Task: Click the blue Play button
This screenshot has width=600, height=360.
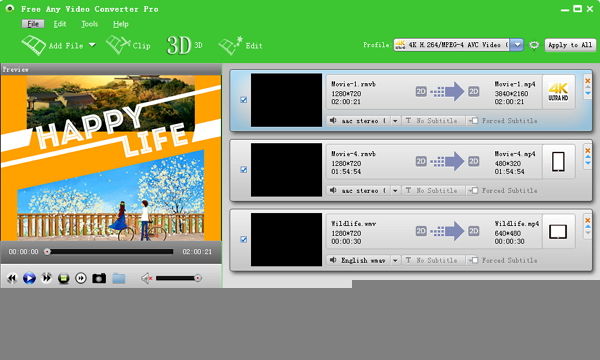Action: pyautogui.click(x=29, y=278)
